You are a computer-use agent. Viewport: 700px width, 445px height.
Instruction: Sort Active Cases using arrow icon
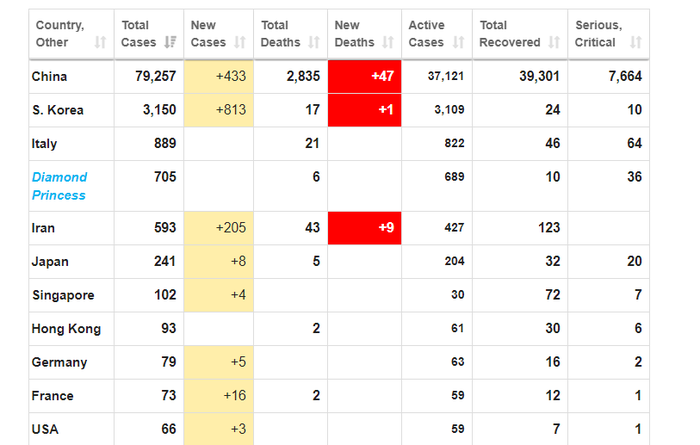pyautogui.click(x=457, y=43)
